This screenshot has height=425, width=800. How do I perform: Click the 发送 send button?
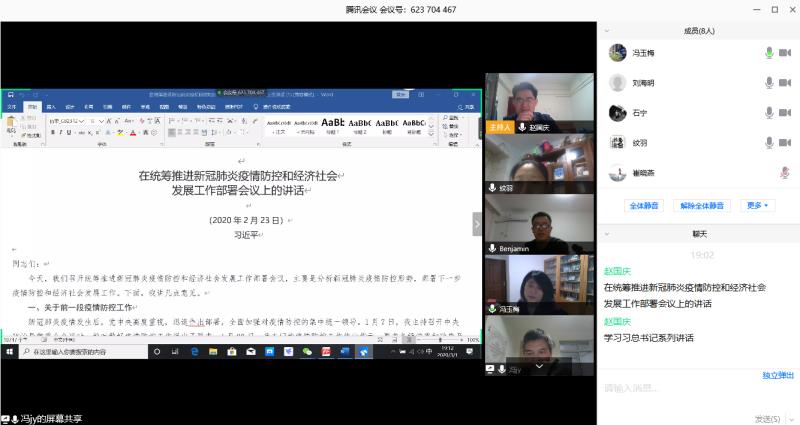767,418
